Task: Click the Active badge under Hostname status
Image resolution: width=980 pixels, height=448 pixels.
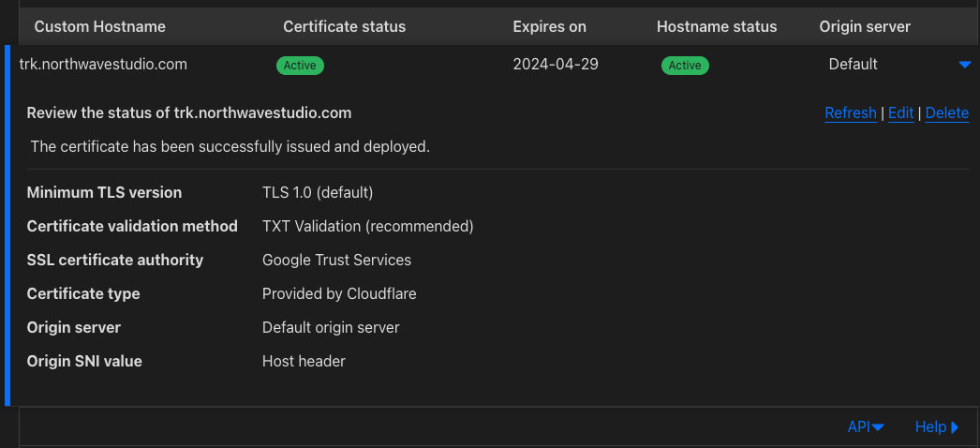Action: (685, 66)
